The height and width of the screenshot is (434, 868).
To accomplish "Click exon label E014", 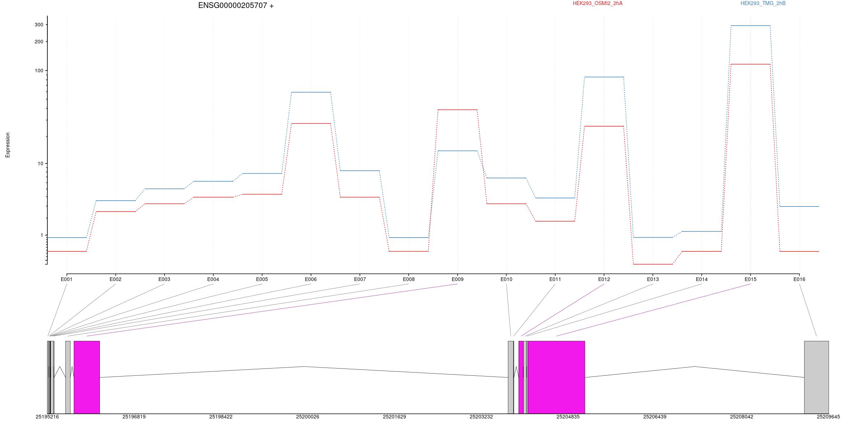I will (702, 280).
